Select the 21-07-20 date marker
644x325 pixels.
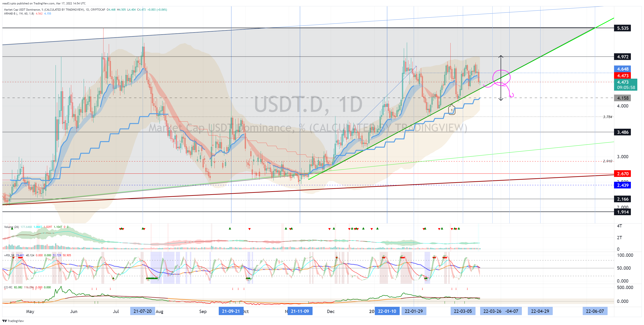142,311
